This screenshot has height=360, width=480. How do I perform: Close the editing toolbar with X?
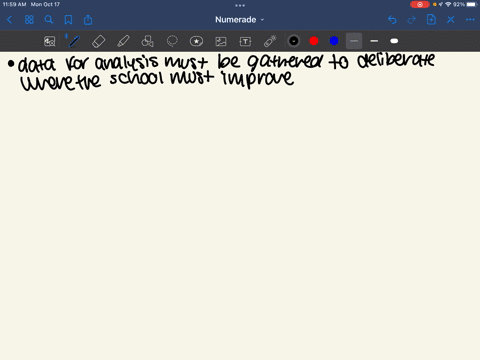tap(451, 20)
